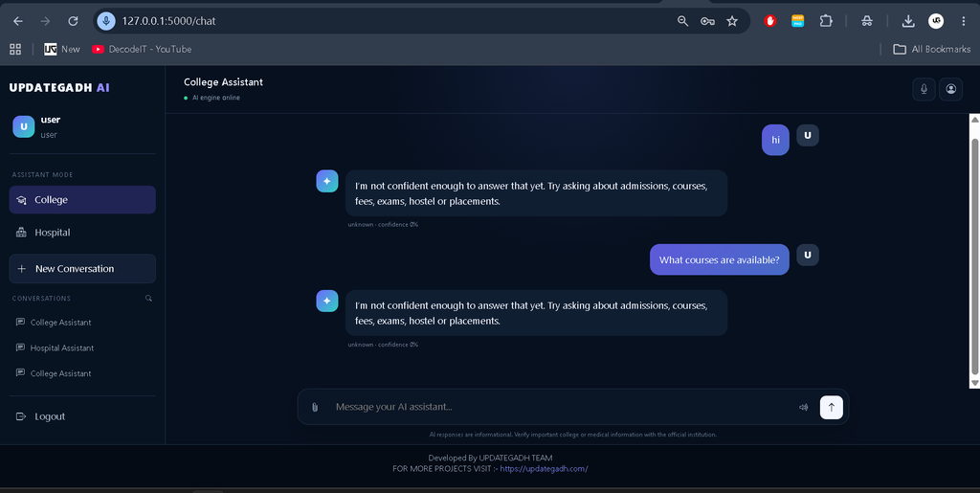Click the yellow Pro extension icon
The width and height of the screenshot is (980, 493).
[x=797, y=21]
